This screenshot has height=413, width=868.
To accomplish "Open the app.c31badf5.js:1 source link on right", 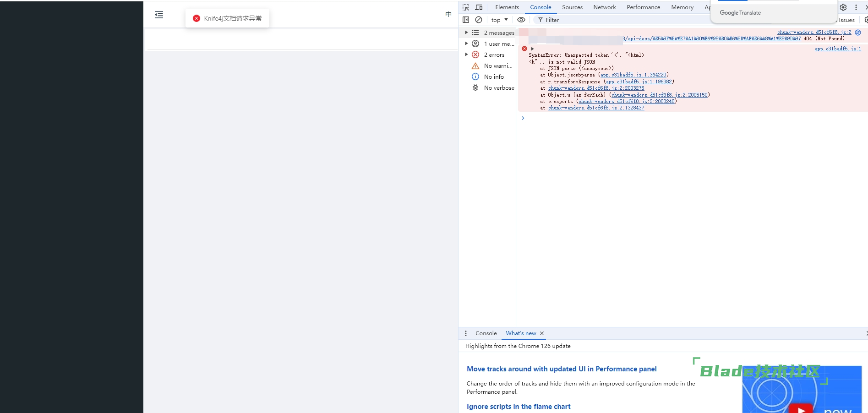I will coord(838,49).
